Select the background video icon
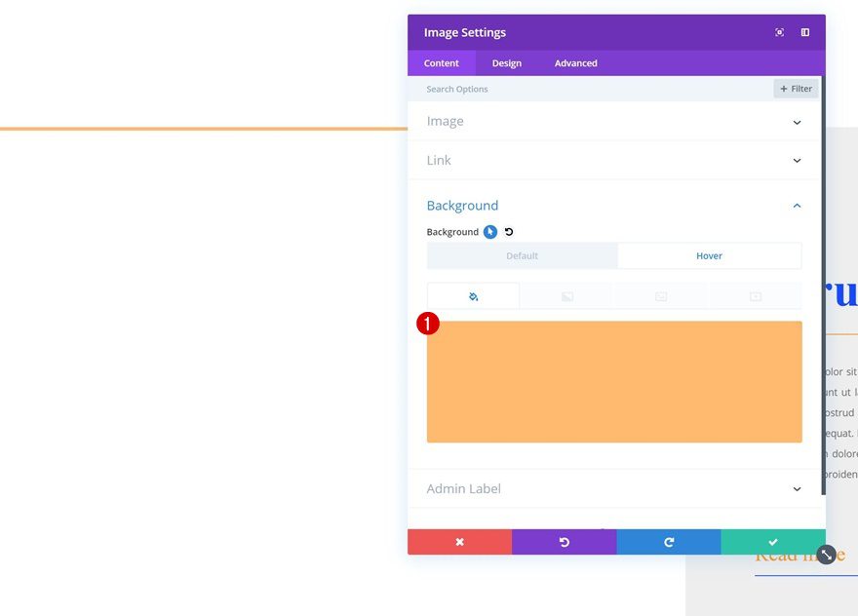This screenshot has width=858, height=616. [x=755, y=295]
